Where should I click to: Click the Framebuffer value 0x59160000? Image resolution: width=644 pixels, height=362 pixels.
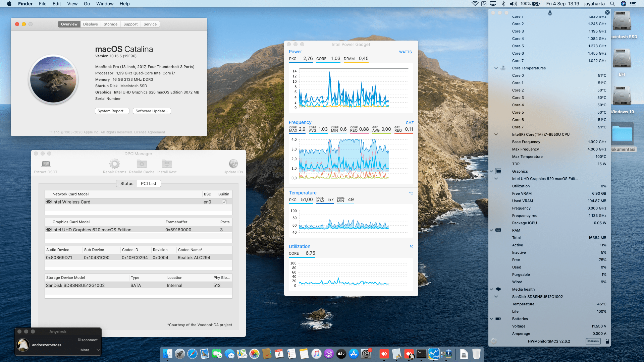tap(178, 230)
